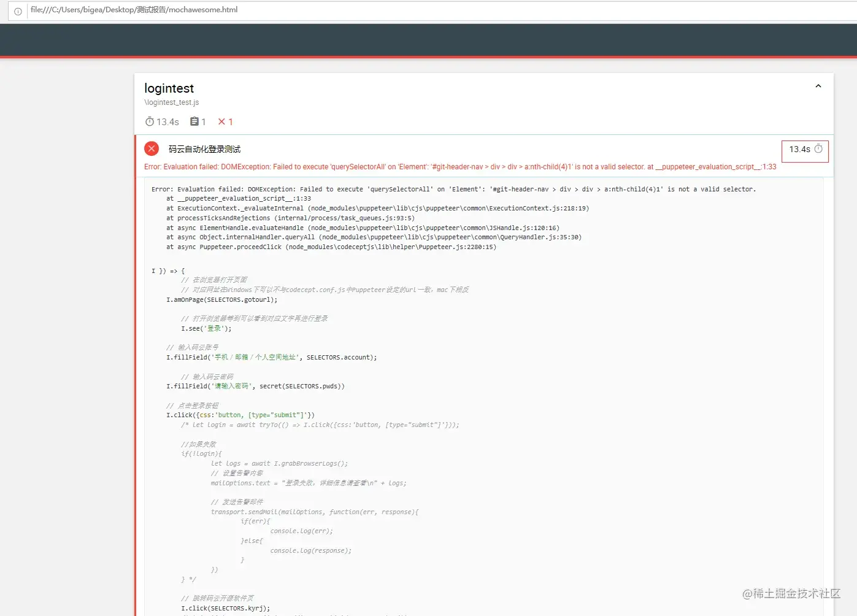857x616 pixels.
Task: Click the suite duration stopwatch icon
Action: point(150,121)
